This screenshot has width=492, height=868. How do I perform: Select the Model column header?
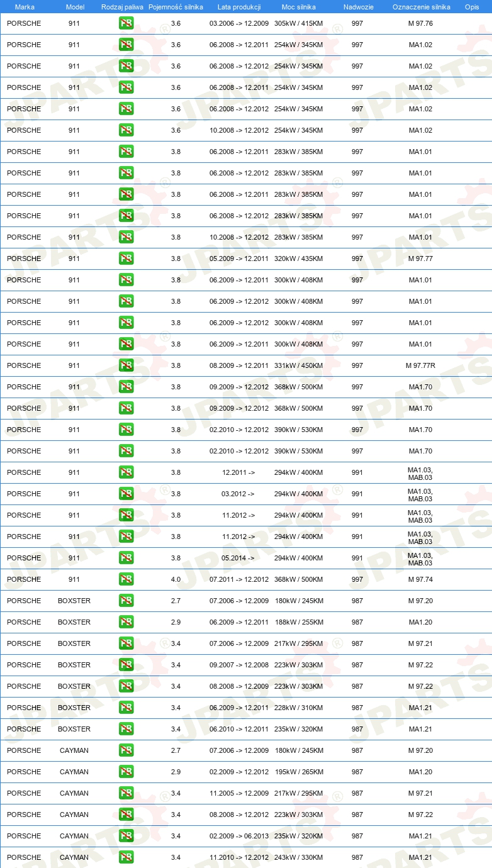point(75,7)
